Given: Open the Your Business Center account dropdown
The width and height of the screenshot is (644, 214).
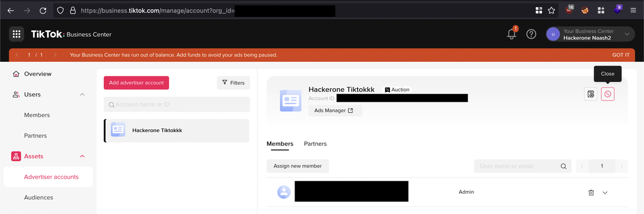Looking at the screenshot, I should click(x=590, y=34).
